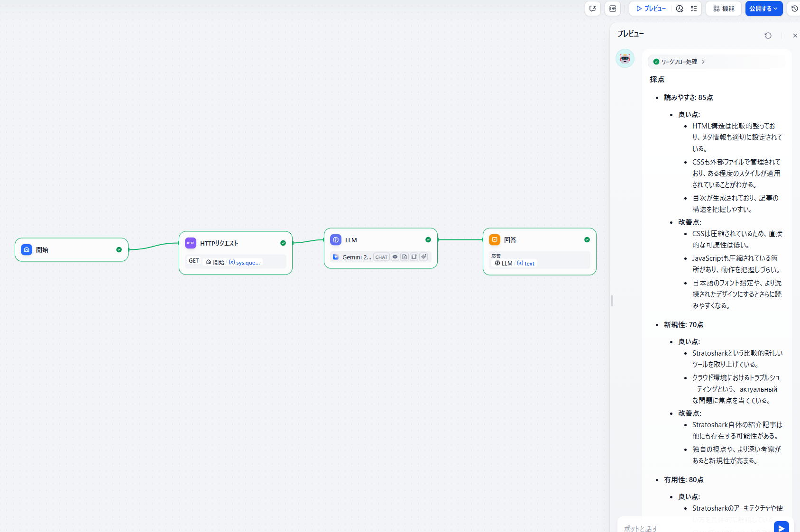Image resolution: width=800 pixels, height=532 pixels.
Task: Open run history clock icon
Action: 680,9
